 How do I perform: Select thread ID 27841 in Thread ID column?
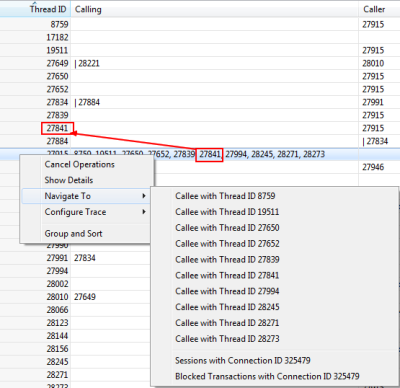tap(57, 128)
